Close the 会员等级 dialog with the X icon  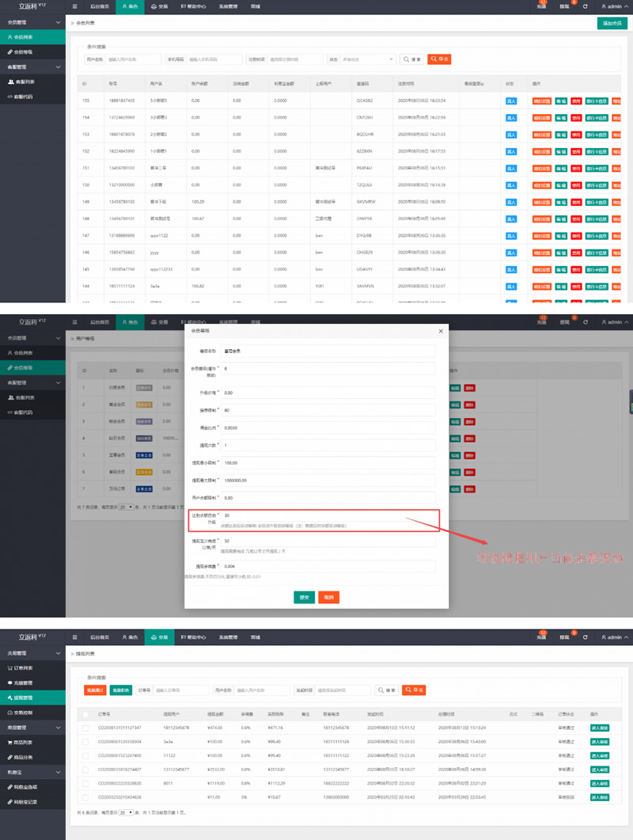pyautogui.click(x=441, y=331)
